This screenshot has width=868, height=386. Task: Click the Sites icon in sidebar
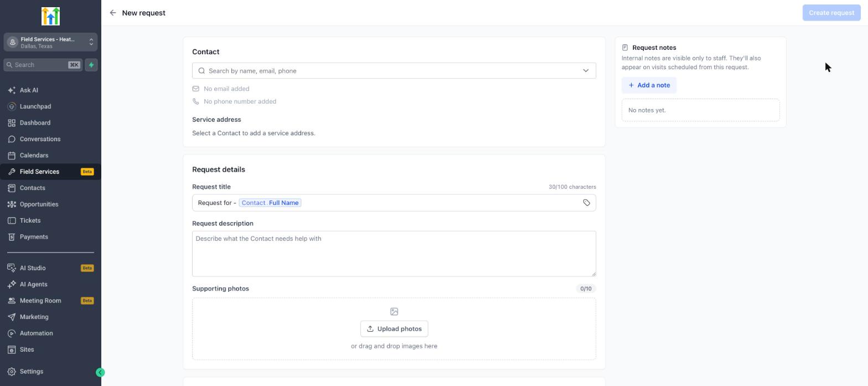12,350
